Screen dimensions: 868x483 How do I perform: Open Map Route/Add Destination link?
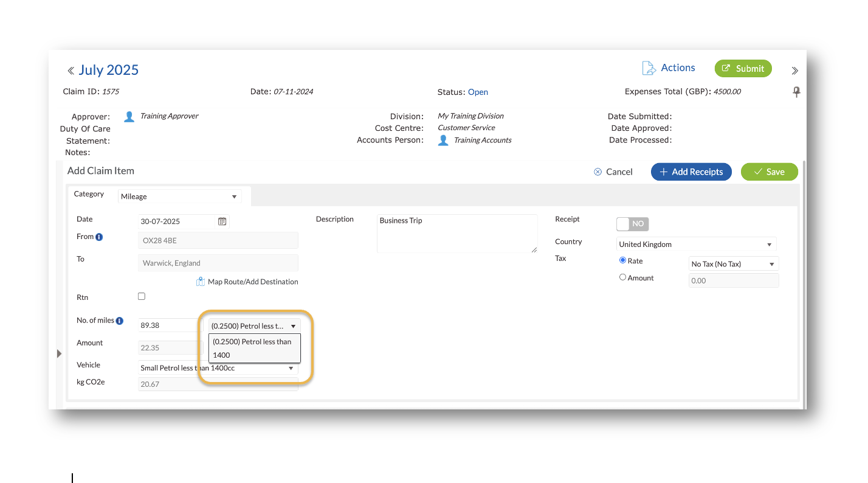(253, 282)
